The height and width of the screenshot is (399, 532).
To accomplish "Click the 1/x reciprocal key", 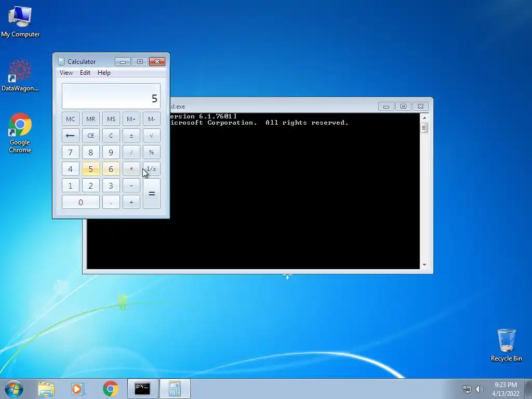I will pos(152,169).
